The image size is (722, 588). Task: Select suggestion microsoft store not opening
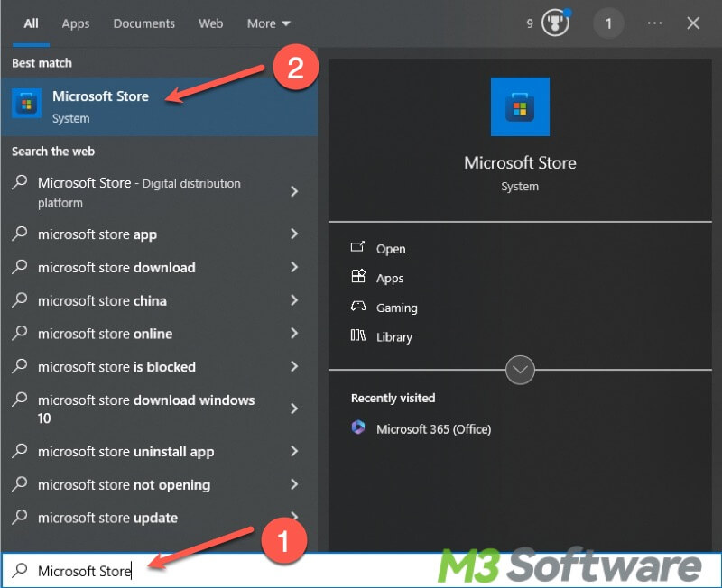[x=124, y=485]
